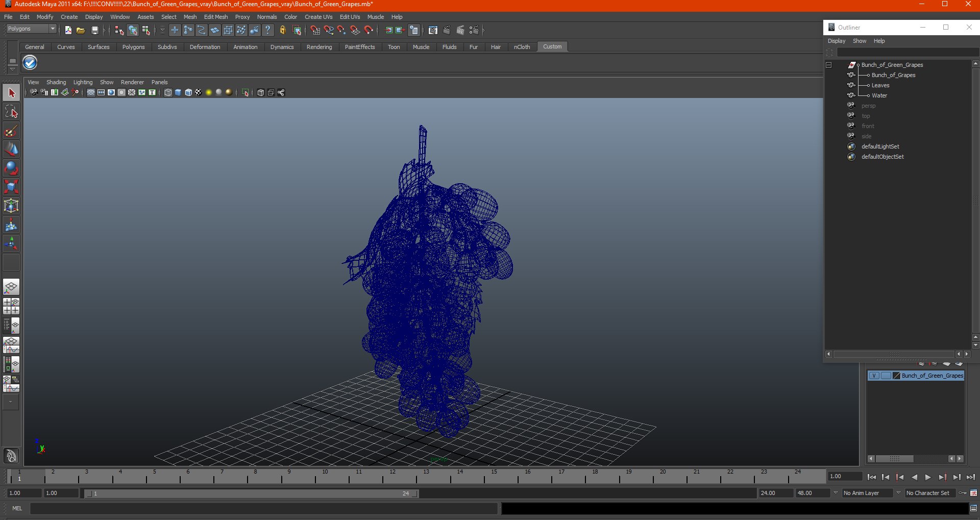Choose the Lasso select tool
Screen dimensions: 980x520
[11, 112]
